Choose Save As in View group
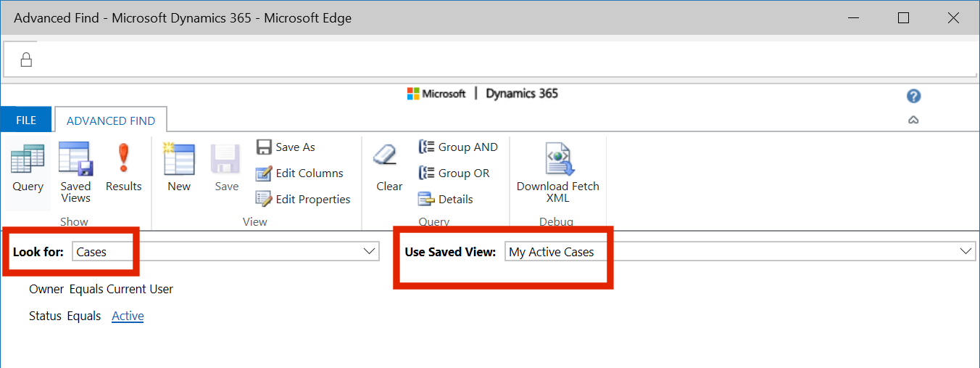This screenshot has width=980, height=368. click(286, 147)
